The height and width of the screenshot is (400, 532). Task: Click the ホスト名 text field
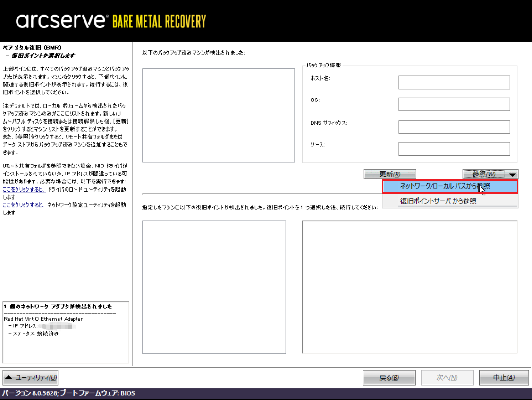454,83
